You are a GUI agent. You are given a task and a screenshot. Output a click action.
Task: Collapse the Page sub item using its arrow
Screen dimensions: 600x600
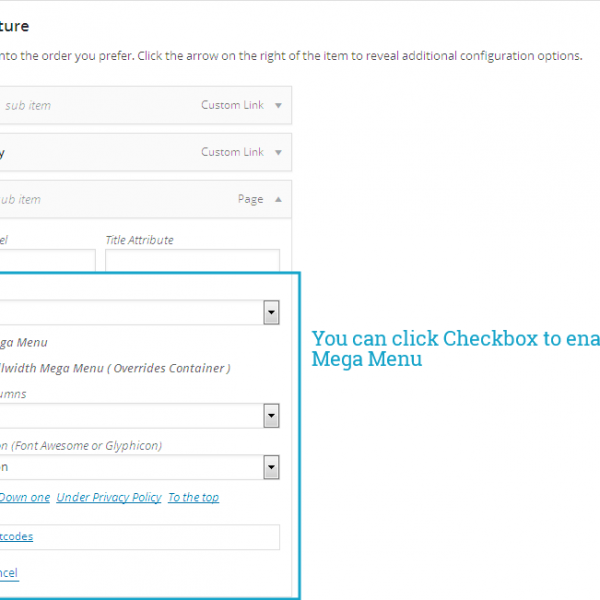pos(278,199)
